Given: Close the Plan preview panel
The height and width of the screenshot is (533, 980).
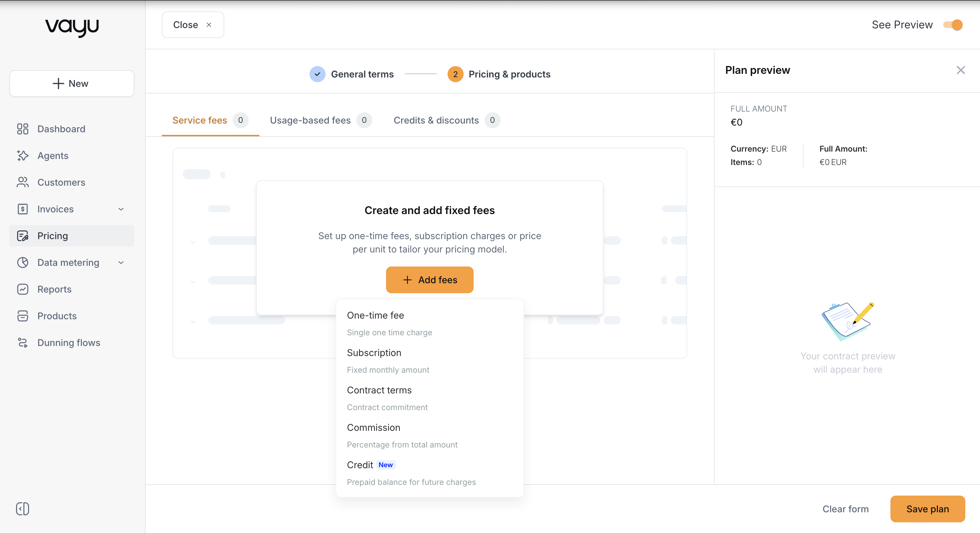Looking at the screenshot, I should [x=961, y=70].
